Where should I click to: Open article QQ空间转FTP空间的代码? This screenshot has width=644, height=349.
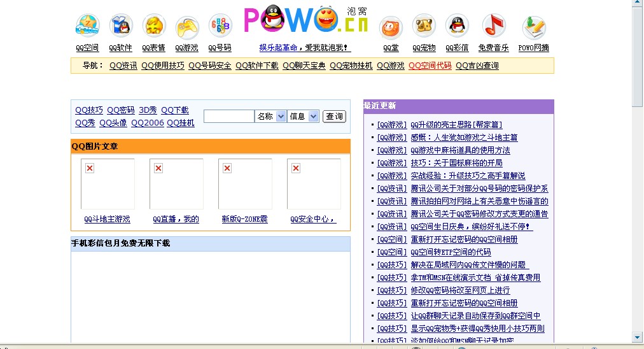click(451, 252)
